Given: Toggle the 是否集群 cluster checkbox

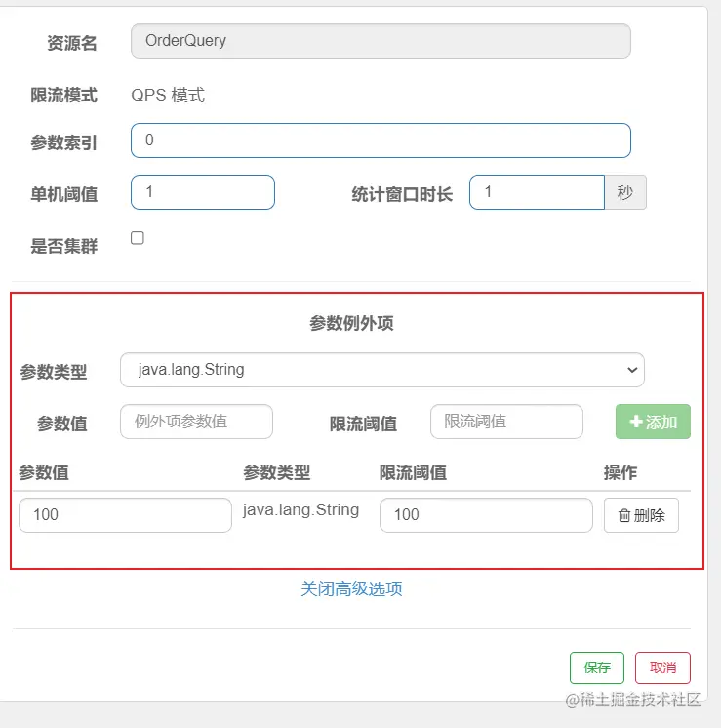Looking at the screenshot, I should [x=138, y=238].
